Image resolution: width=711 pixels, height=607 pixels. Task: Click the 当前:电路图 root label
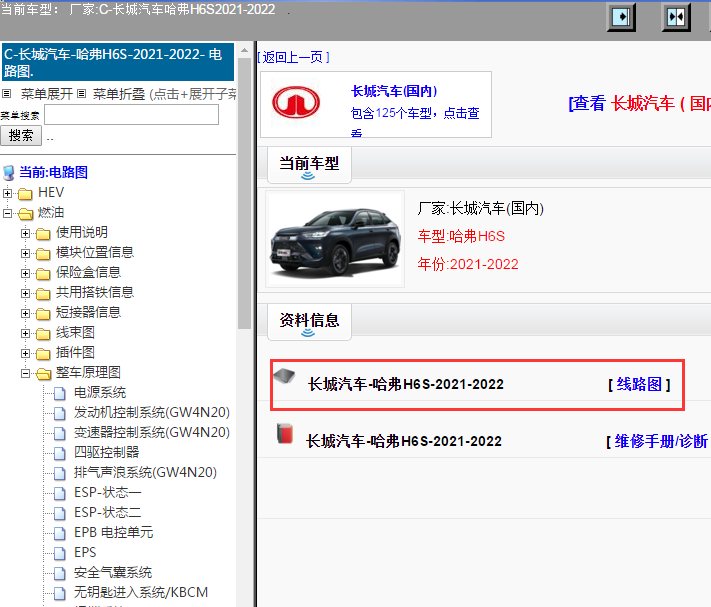54,172
